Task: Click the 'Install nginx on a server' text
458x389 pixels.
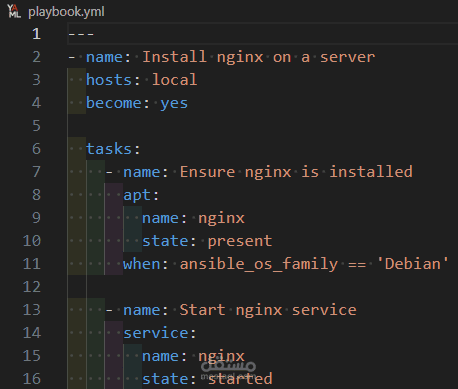Action: click(x=259, y=57)
